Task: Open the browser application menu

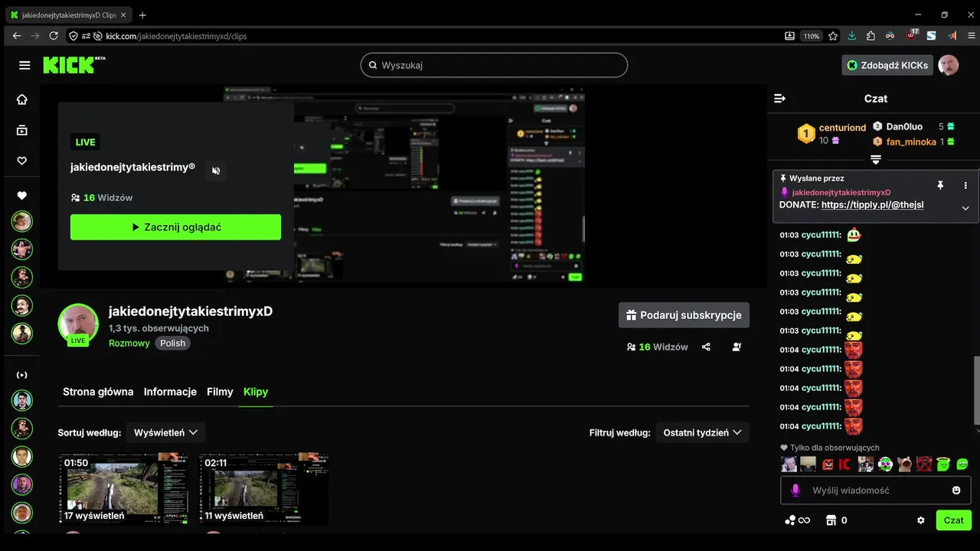Action: (971, 36)
